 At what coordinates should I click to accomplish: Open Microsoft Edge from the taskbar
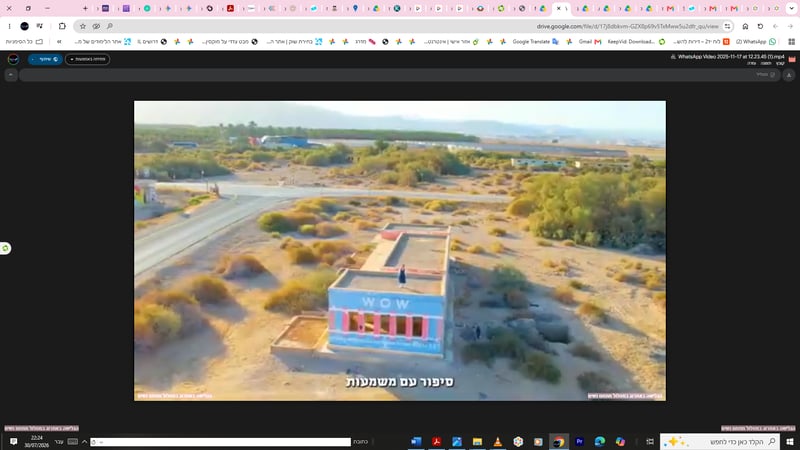599,441
